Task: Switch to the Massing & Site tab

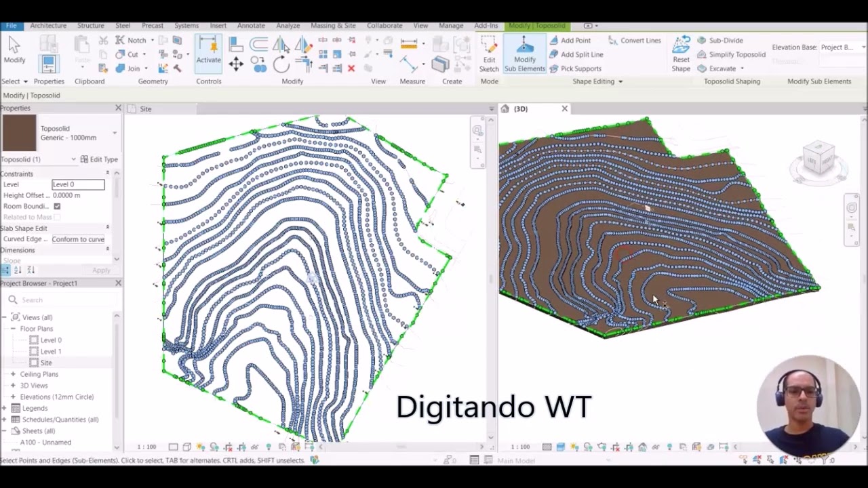Action: pyautogui.click(x=333, y=26)
